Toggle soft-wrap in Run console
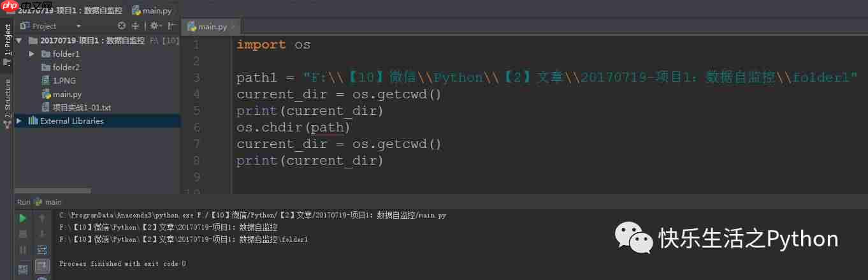868x280 pixels. 42,249
